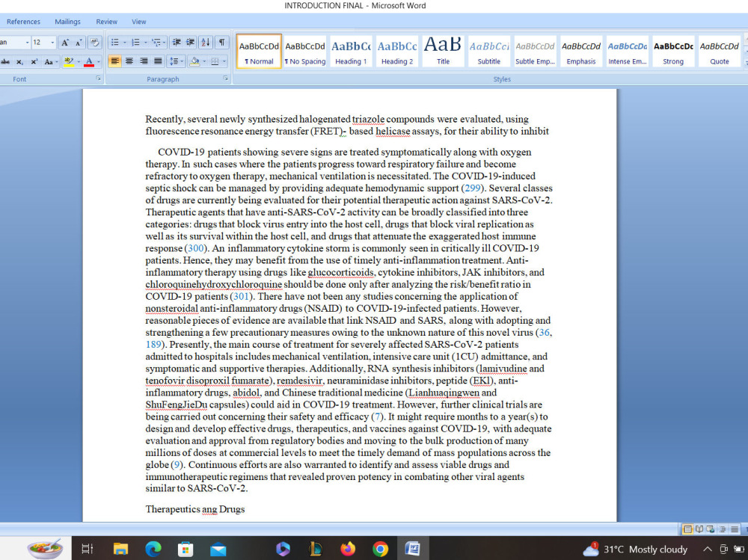Open the Mailings tab
The height and width of the screenshot is (560, 748).
[x=68, y=22]
